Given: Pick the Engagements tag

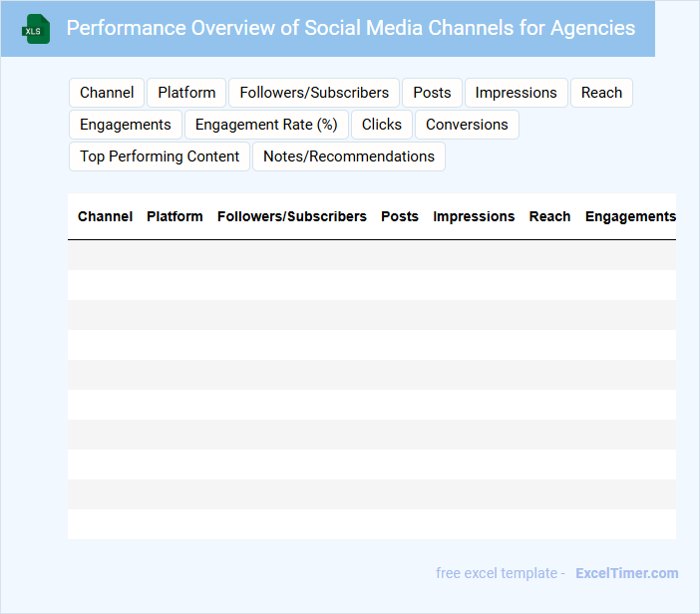Looking at the screenshot, I should [126, 125].
